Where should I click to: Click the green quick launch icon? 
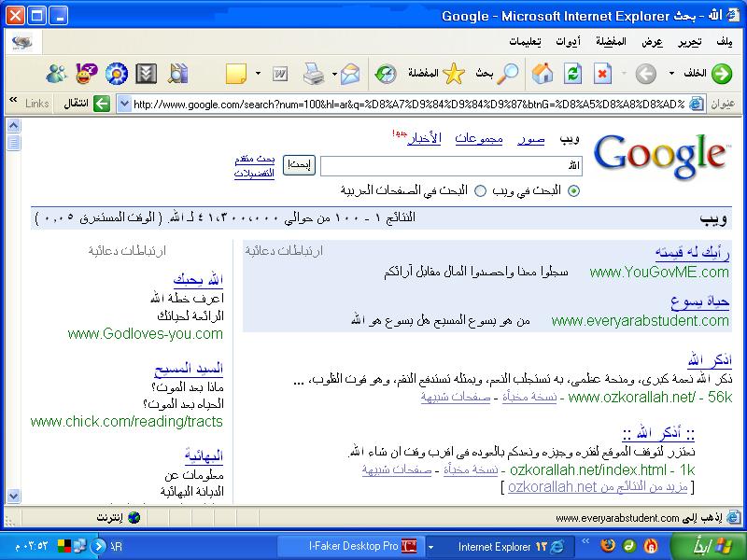point(629,546)
